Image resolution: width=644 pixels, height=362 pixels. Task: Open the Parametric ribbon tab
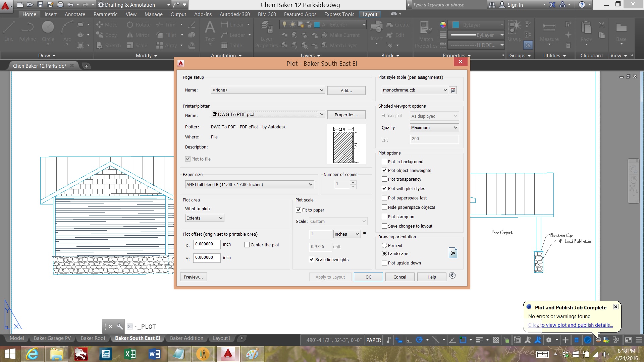click(105, 14)
